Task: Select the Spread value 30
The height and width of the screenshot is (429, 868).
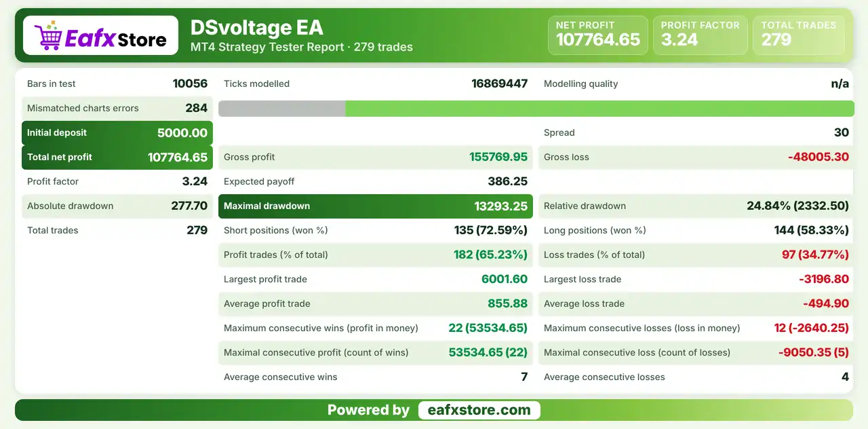Action: [x=842, y=133]
